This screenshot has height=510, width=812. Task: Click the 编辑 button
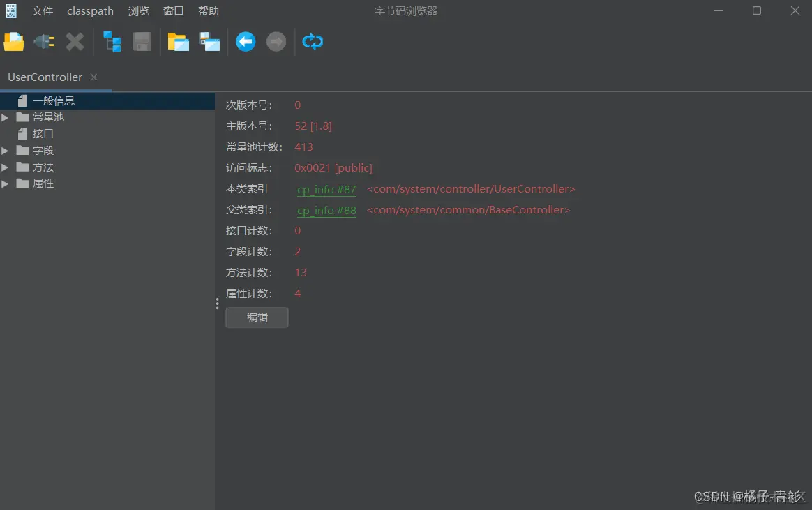pyautogui.click(x=257, y=317)
